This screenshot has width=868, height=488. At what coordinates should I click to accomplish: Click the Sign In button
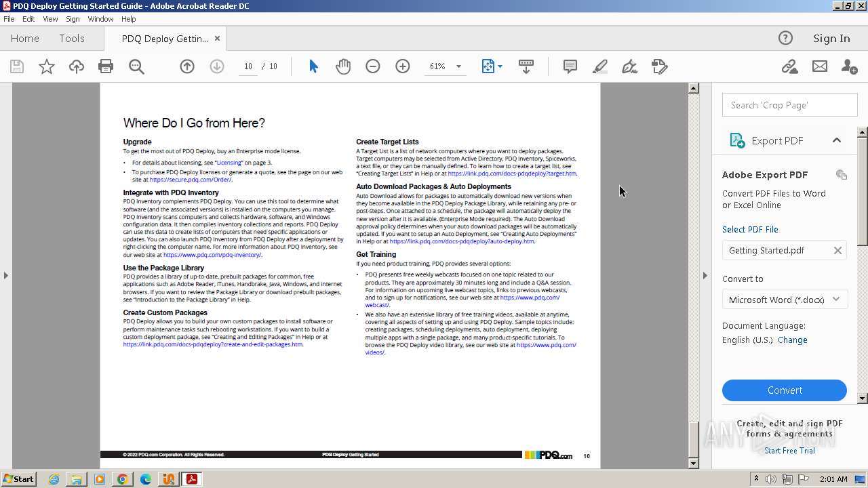coord(831,39)
